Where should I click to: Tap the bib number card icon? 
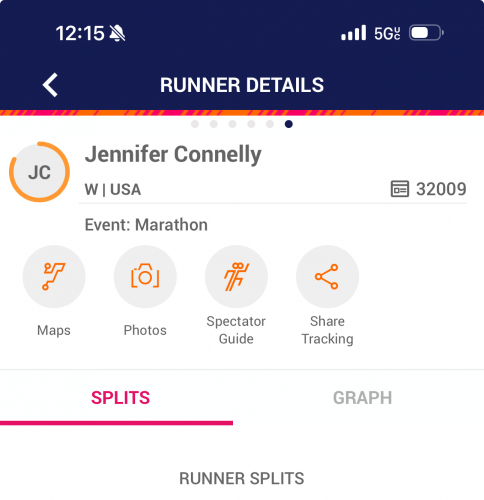(400, 189)
